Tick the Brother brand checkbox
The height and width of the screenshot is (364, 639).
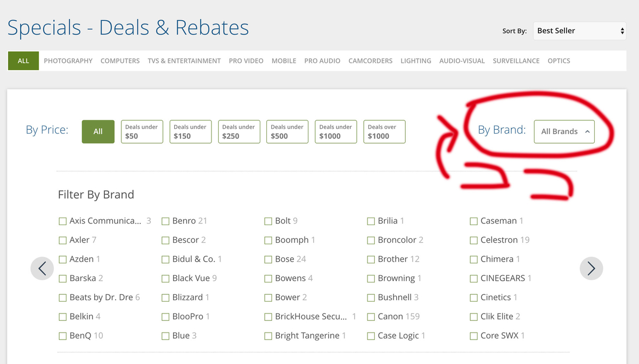(371, 259)
